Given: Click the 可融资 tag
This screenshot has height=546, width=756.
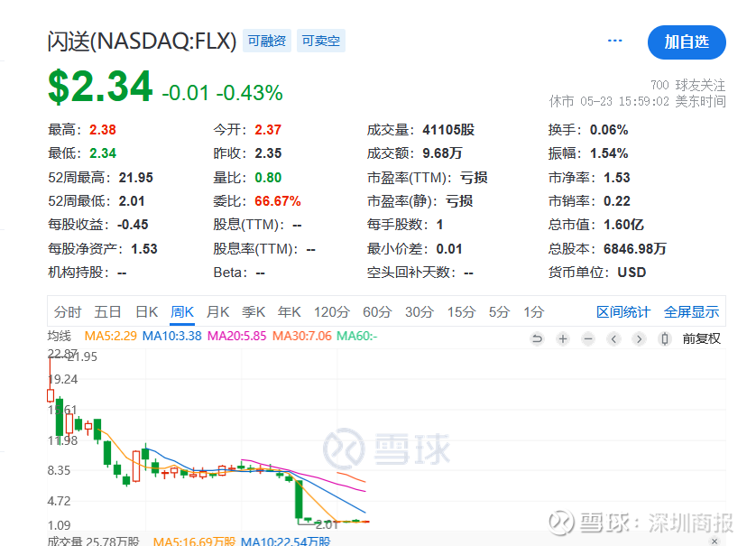Looking at the screenshot, I should click(267, 41).
